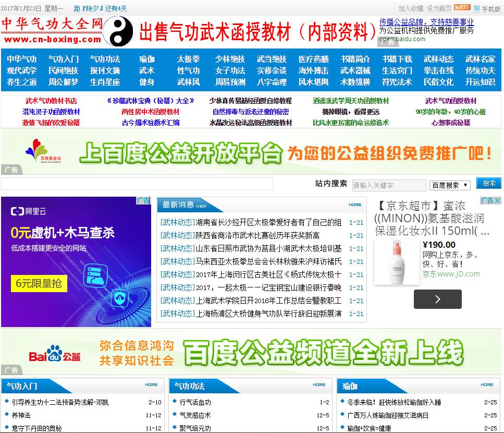Click the Baidu Foundation logo in banner

tap(43, 151)
